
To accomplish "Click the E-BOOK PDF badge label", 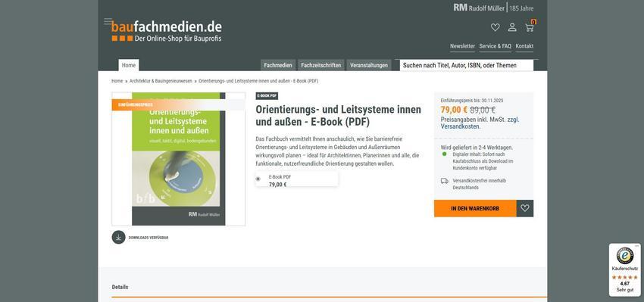I will click(x=267, y=95).
